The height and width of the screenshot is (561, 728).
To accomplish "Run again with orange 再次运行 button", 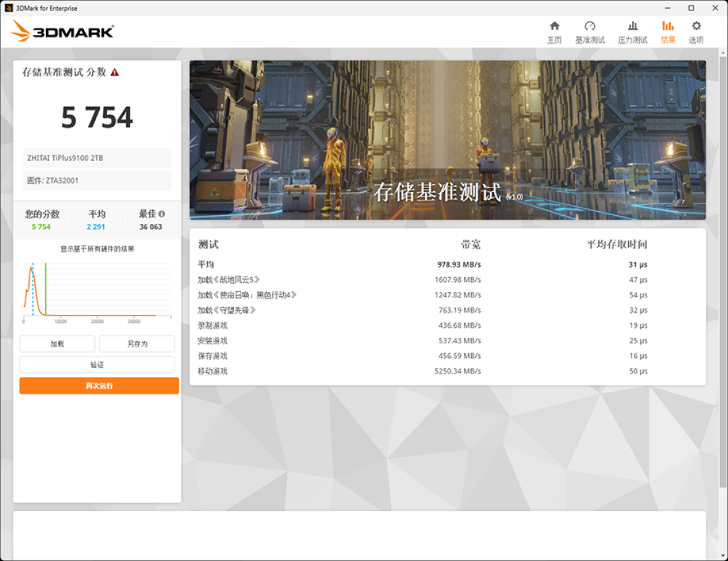I will pyautogui.click(x=99, y=386).
